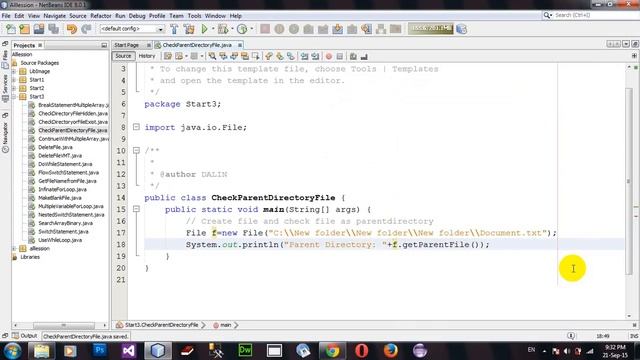640x360 pixels.
Task: Click the Open Project toolbar icon
Action: [39, 29]
